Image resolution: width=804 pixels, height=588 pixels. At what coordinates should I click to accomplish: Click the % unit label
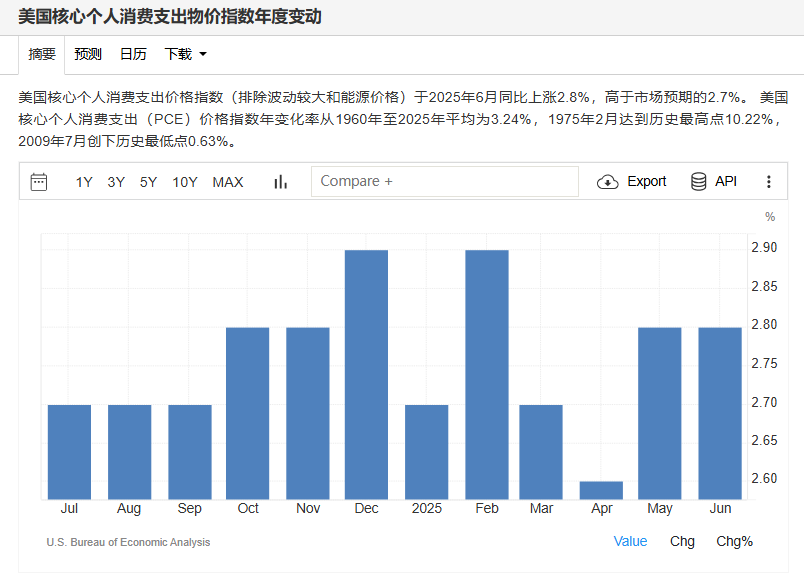click(x=770, y=217)
